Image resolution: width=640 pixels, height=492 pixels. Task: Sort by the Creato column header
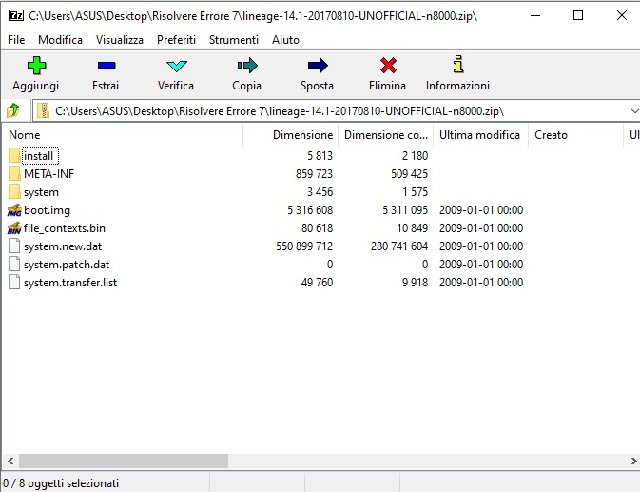pos(576,135)
